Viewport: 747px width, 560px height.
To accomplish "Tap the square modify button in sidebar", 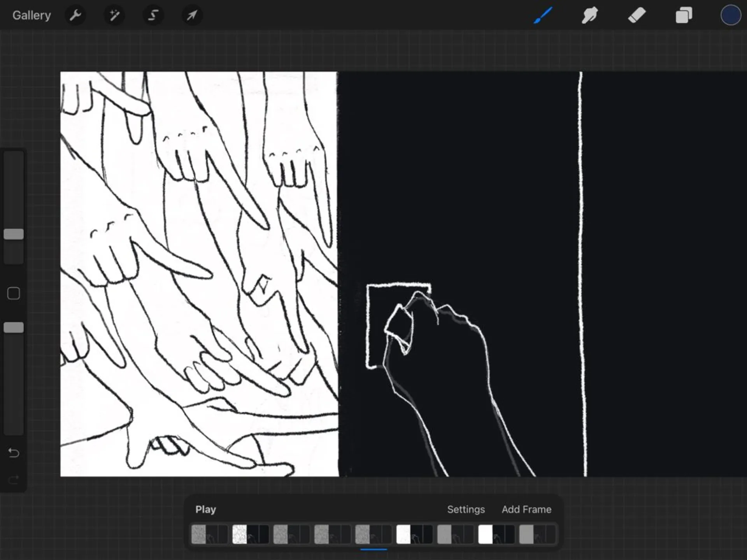I will click(14, 293).
